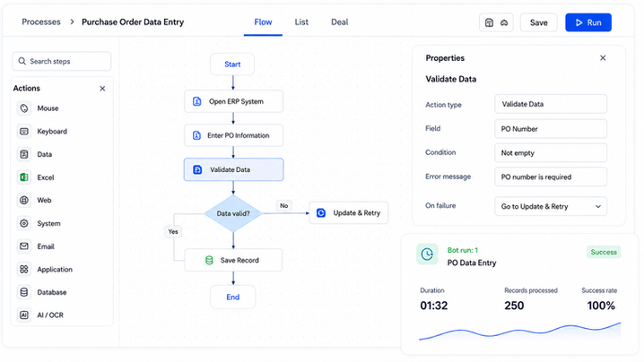Image resolution: width=644 pixels, height=362 pixels.
Task: Click the Run button
Action: click(x=588, y=22)
